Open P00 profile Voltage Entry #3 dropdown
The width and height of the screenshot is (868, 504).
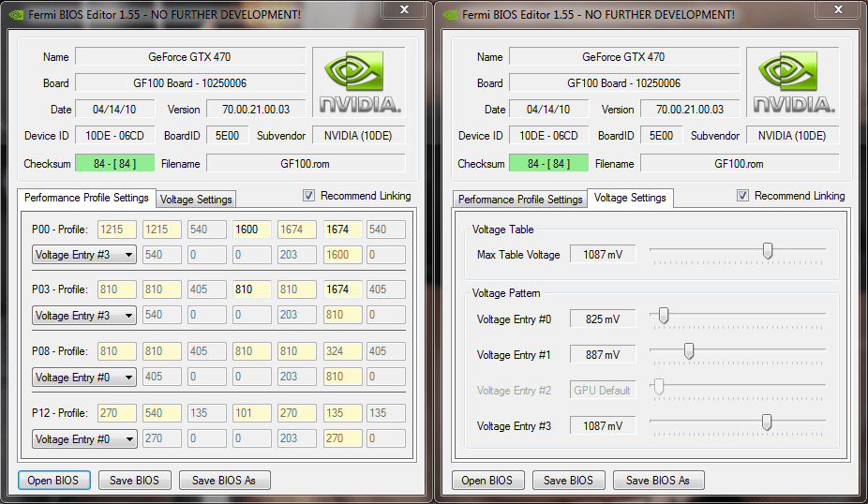pyautogui.click(x=84, y=255)
